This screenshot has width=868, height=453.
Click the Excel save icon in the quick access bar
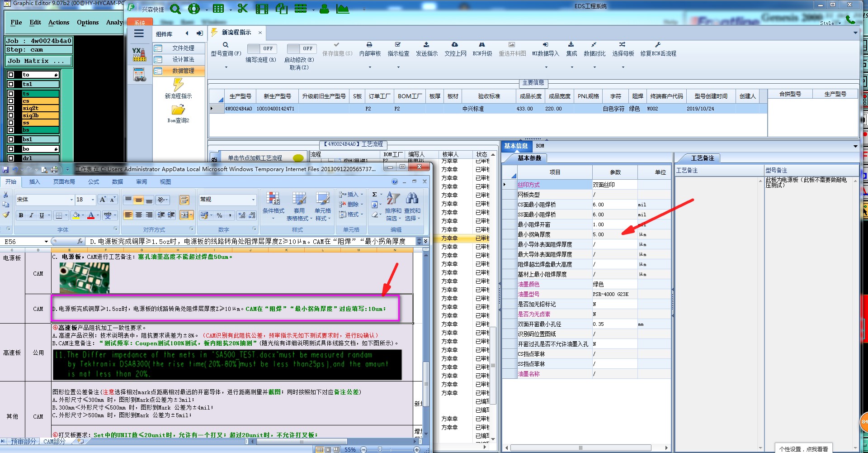pos(5,169)
